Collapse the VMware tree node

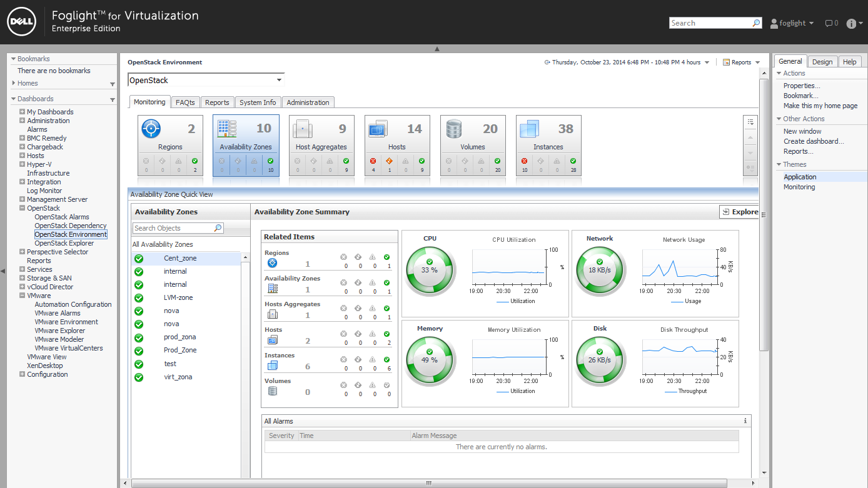[x=23, y=296]
